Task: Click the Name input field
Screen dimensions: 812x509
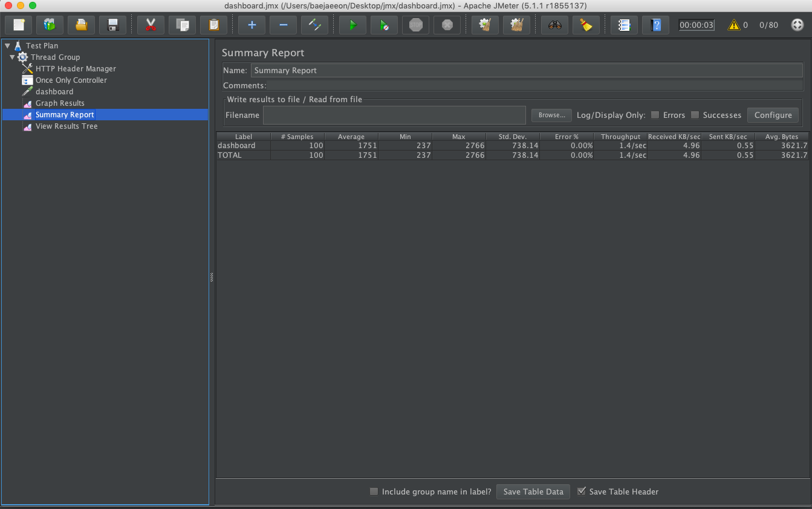Action: (x=527, y=71)
